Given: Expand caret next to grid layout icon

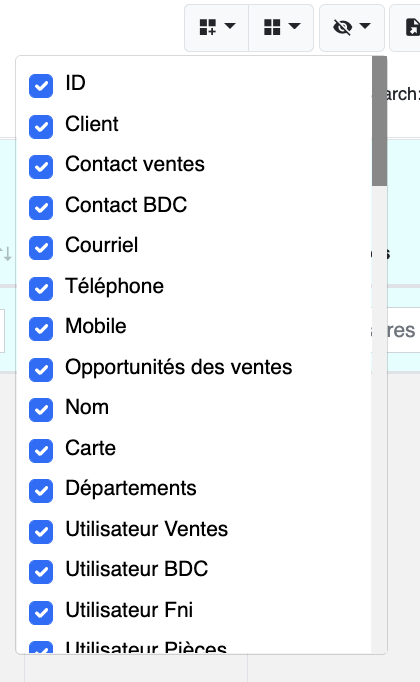Looking at the screenshot, I should [294, 27].
